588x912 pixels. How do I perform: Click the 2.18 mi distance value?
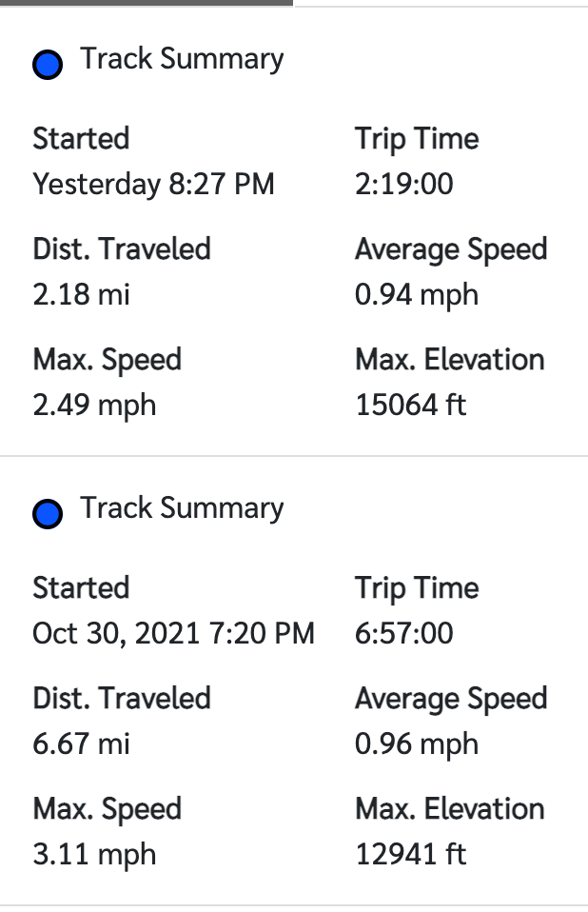81,294
